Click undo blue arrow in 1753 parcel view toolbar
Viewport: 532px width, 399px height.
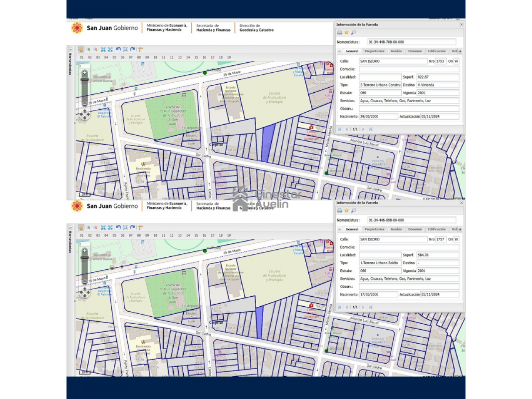tap(118, 49)
